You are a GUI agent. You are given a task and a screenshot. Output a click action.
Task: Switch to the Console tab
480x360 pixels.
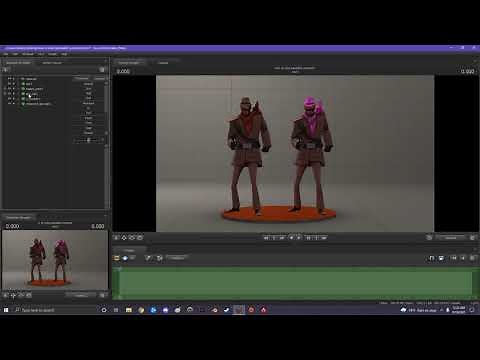click(x=163, y=63)
